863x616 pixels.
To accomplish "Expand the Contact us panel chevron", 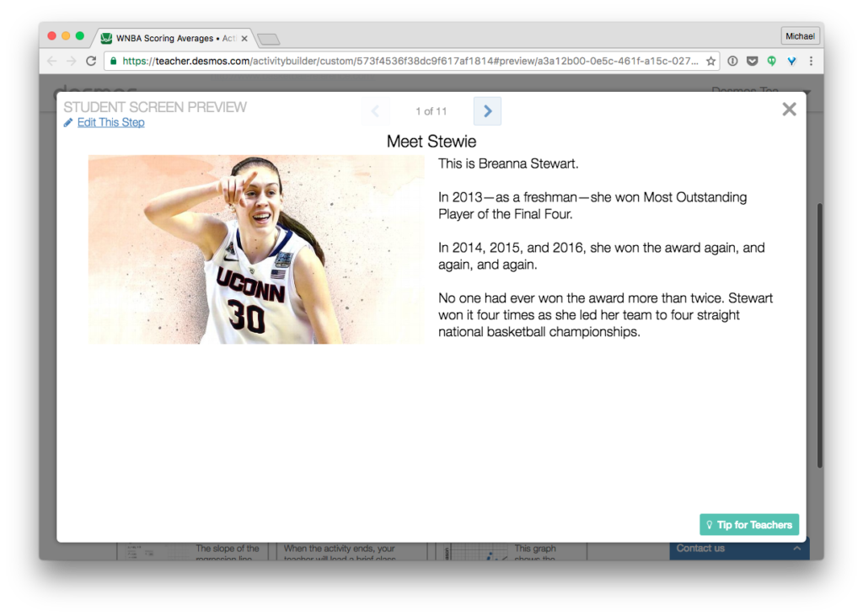I will (x=796, y=549).
